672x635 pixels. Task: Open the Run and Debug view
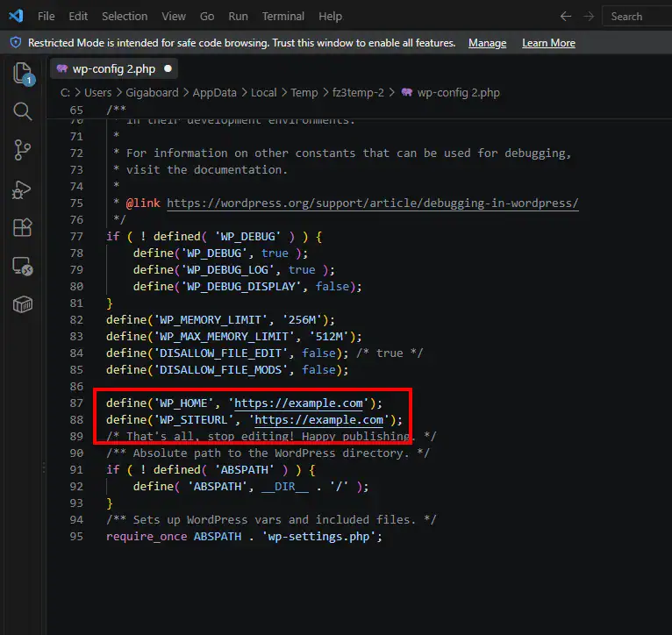point(22,189)
